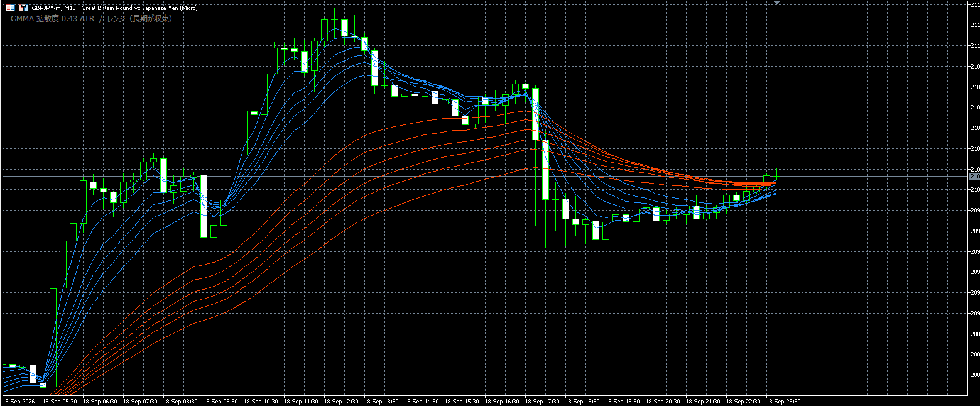
Task: Click the "18 Sep 07:30" time label
Action: click(x=139, y=401)
